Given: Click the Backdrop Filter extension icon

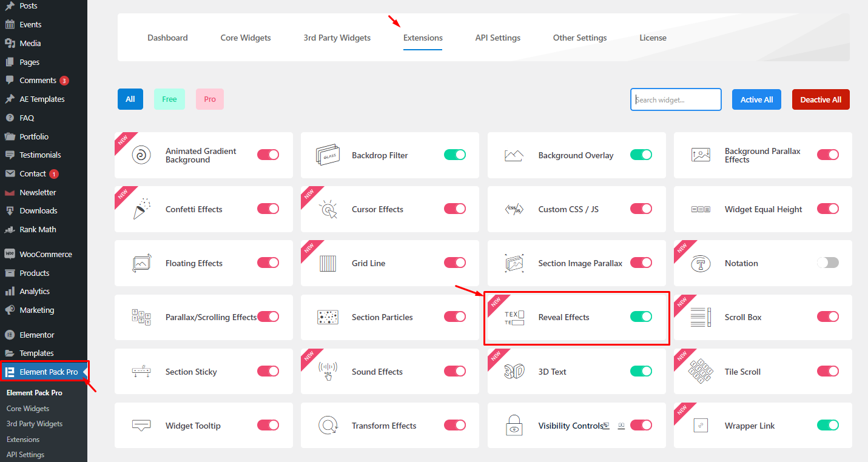Looking at the screenshot, I should [328, 155].
